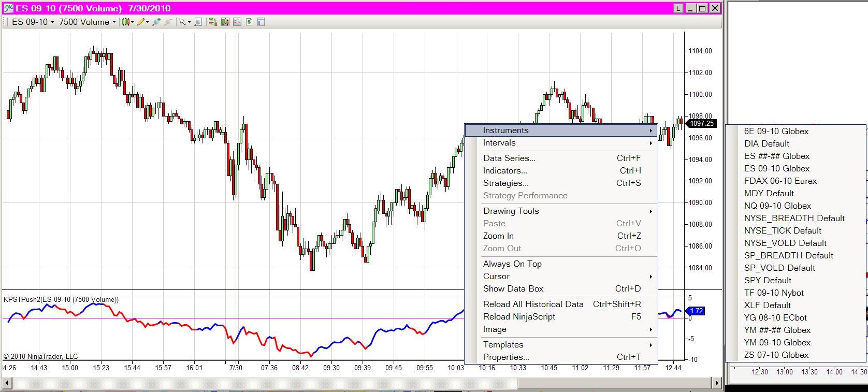
Task: Select MDY Default instrument
Action: click(796, 194)
